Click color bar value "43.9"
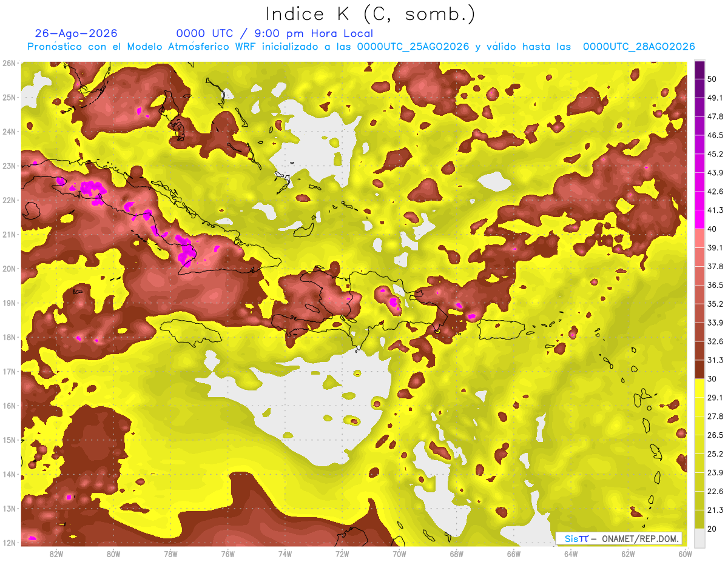This screenshot has width=728, height=562. pos(715,173)
